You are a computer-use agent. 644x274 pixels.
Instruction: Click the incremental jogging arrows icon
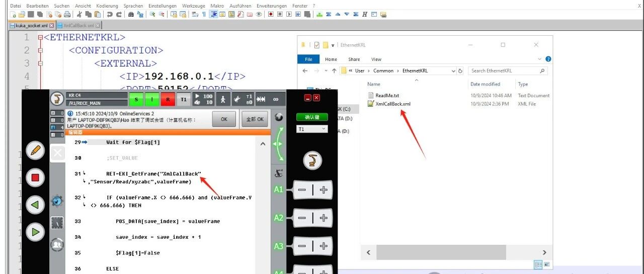pos(261,99)
